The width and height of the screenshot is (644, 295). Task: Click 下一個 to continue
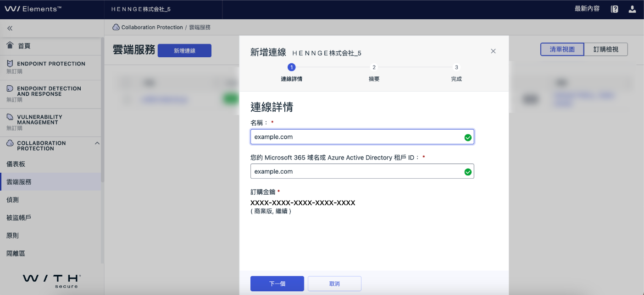tap(277, 284)
